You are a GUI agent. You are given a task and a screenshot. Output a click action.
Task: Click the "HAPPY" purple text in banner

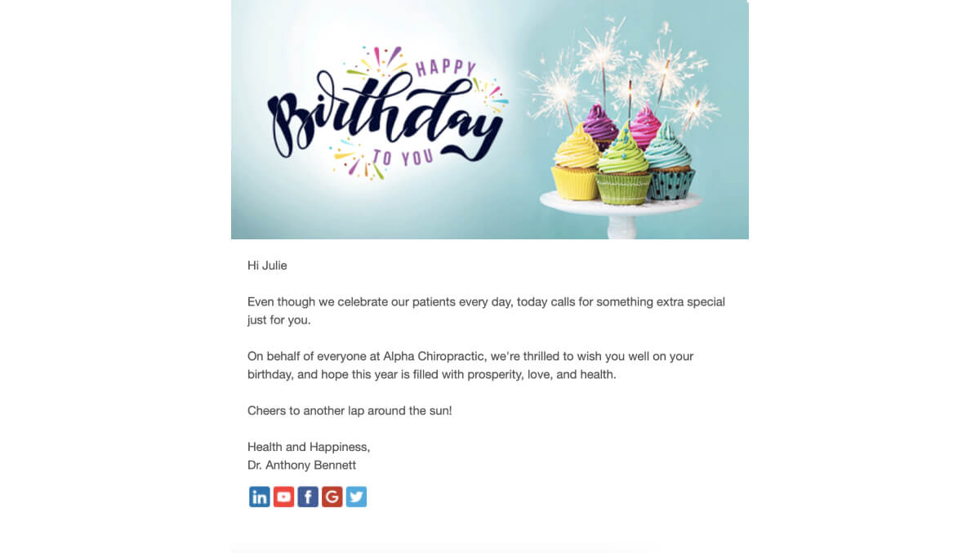(x=445, y=68)
